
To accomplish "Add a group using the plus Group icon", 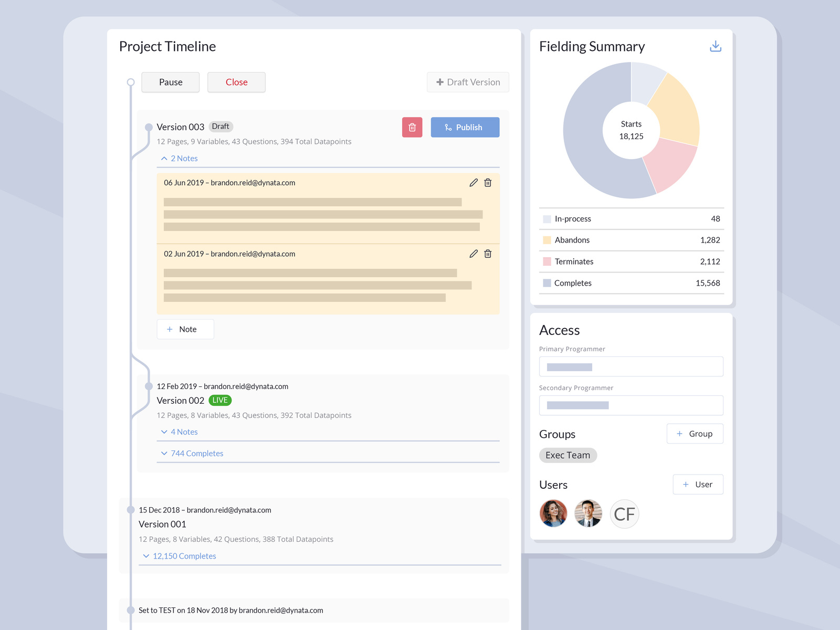I will pos(695,433).
